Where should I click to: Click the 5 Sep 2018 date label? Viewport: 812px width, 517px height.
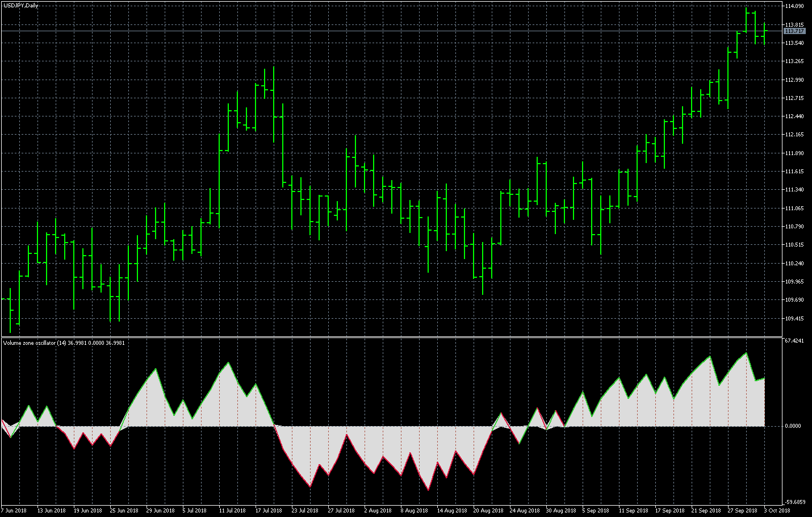[x=596, y=510]
